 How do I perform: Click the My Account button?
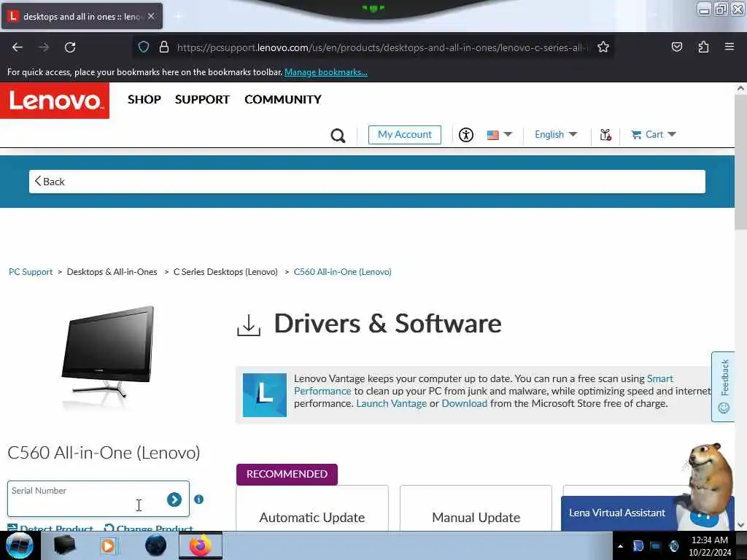pyautogui.click(x=404, y=135)
